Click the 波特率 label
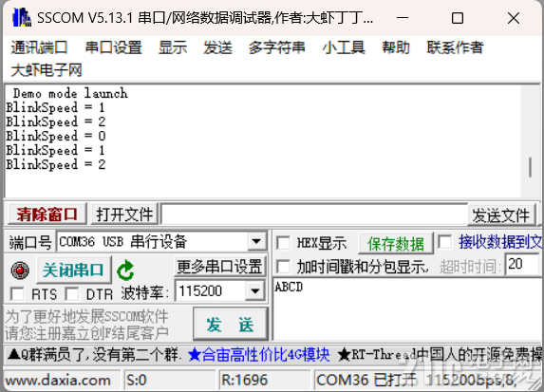The height and width of the screenshot is (392, 544). [x=144, y=293]
